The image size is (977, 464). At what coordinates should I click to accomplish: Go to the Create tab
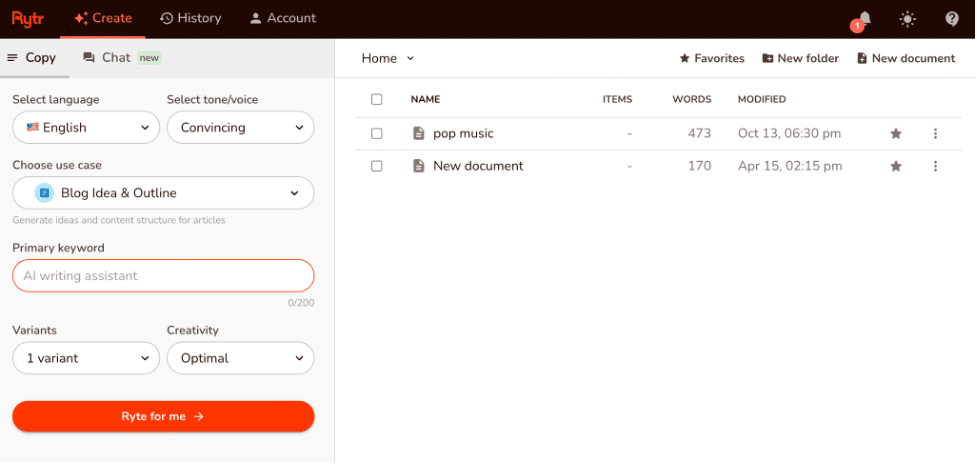pos(103,19)
